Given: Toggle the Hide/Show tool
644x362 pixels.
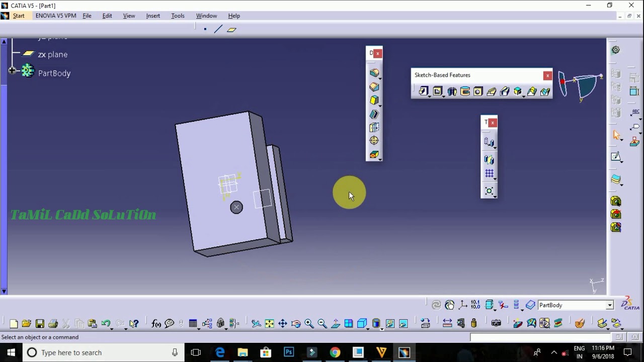Looking at the screenshot, I should coord(390,323).
